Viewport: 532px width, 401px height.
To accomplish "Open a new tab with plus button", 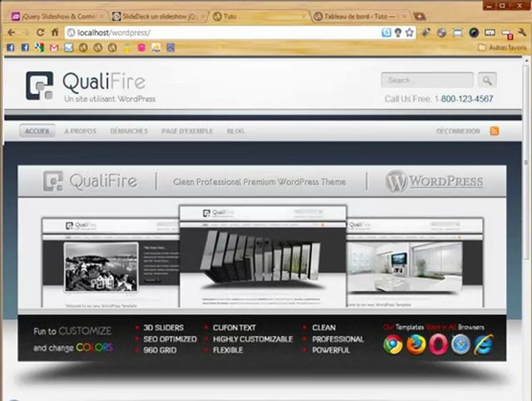I will tap(419, 16).
